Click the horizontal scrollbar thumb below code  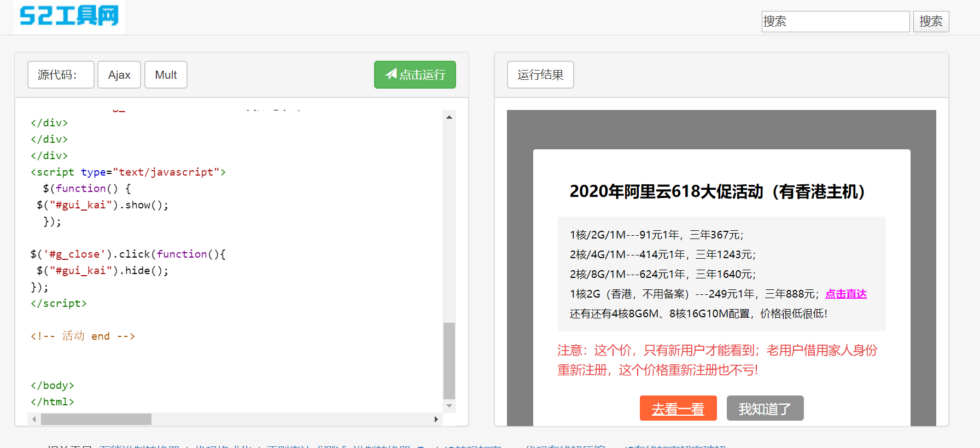pos(96,420)
